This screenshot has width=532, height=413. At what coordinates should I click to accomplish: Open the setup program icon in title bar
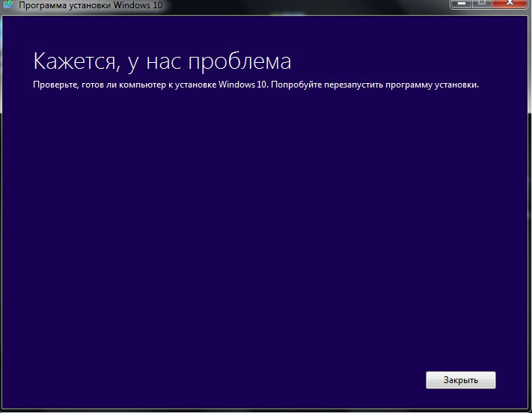click(8, 4)
